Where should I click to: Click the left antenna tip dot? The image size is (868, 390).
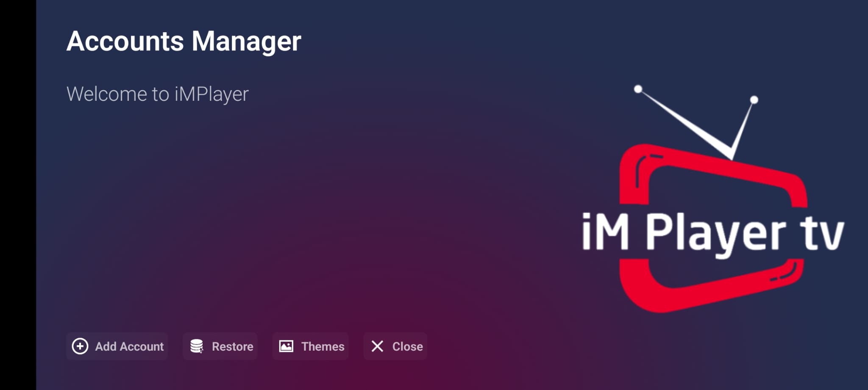click(638, 89)
